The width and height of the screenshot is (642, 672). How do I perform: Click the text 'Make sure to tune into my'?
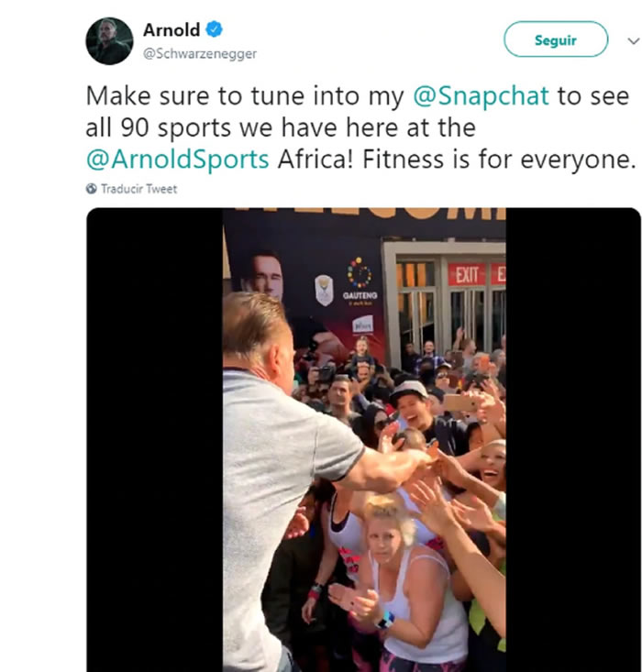click(245, 96)
